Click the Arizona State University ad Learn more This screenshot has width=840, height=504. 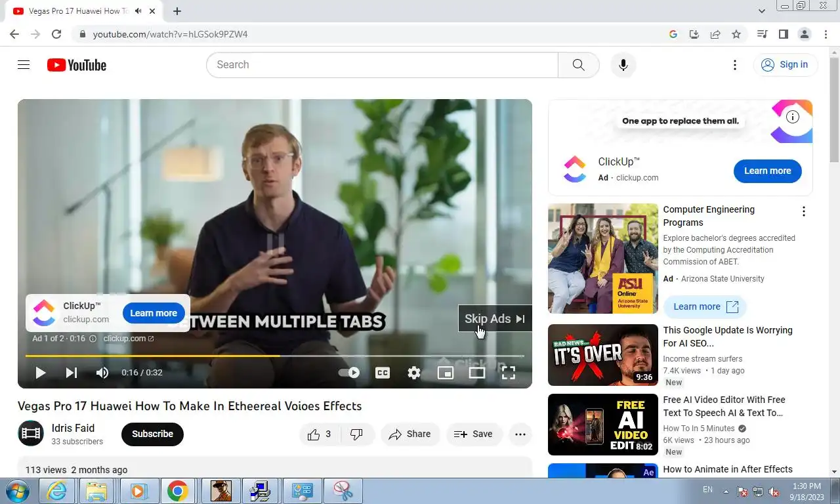click(705, 306)
